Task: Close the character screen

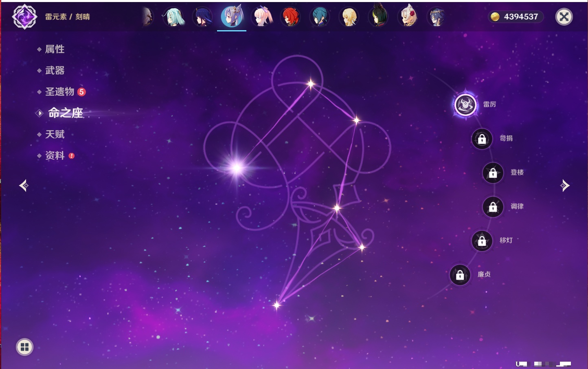Action: click(x=564, y=17)
